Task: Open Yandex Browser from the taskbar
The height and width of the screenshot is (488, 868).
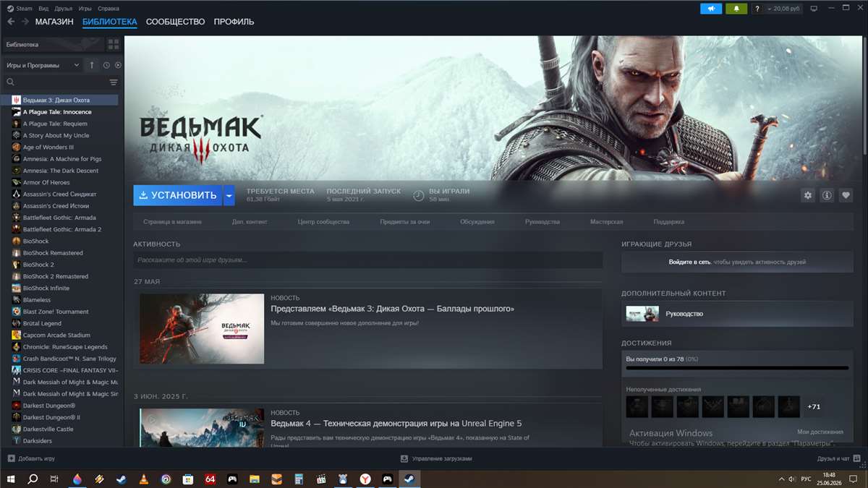Action: tap(365, 479)
